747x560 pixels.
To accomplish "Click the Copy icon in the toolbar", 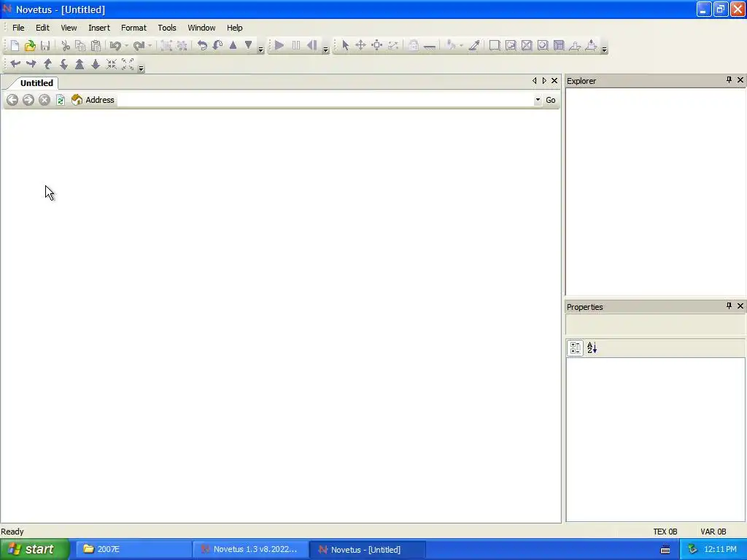I will click(x=80, y=46).
